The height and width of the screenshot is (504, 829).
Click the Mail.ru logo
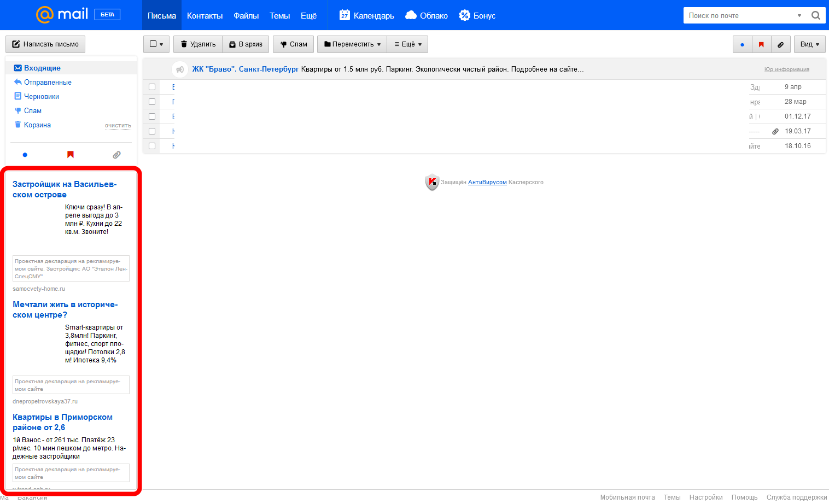click(60, 15)
